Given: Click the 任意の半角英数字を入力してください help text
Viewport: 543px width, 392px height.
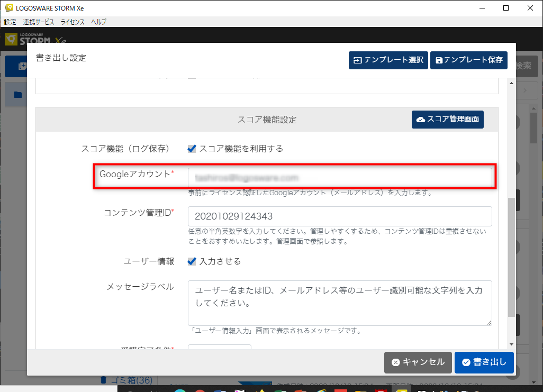Looking at the screenshot, I should pos(337,236).
